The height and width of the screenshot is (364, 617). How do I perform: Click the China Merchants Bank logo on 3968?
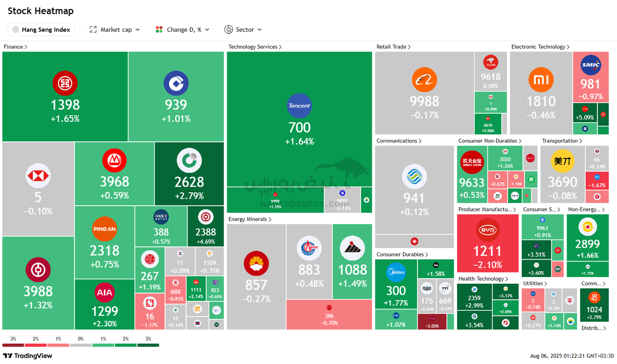pyautogui.click(x=115, y=161)
